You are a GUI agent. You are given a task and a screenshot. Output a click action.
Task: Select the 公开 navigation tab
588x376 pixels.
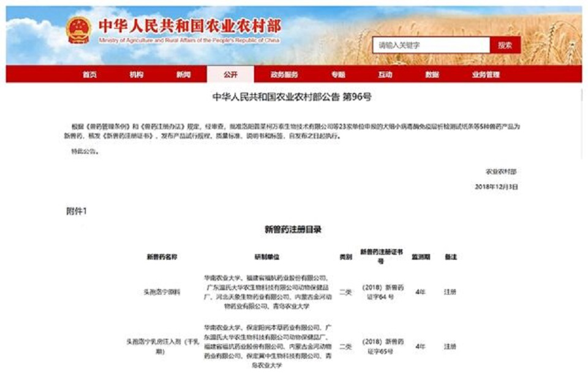(x=230, y=75)
